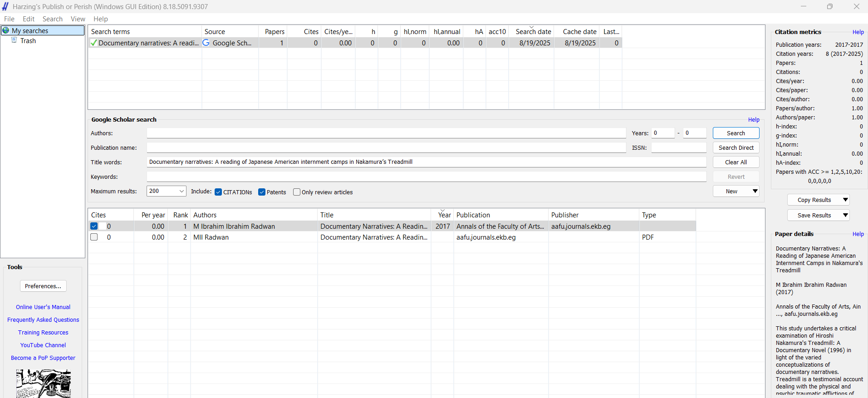Open the Training Resources link
This screenshot has width=868, height=398.
(43, 332)
